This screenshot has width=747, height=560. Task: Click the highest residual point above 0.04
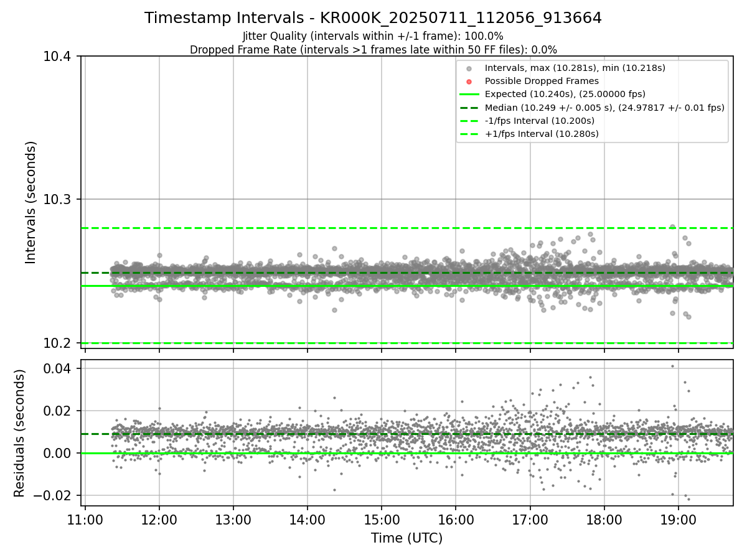point(672,366)
